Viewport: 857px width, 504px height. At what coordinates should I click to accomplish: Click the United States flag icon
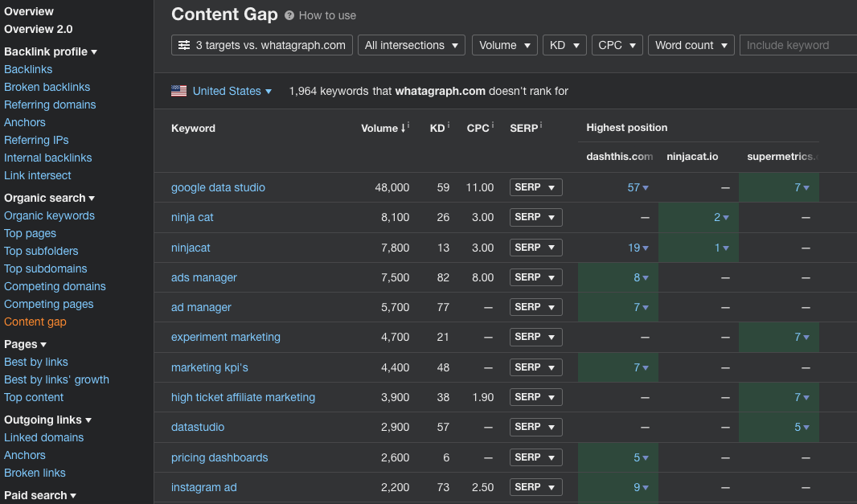coord(178,92)
